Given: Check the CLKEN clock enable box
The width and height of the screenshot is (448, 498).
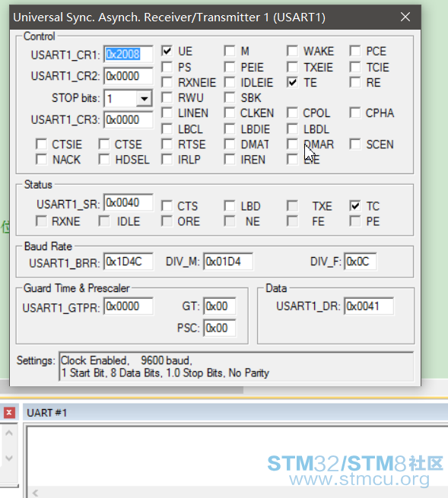Looking at the screenshot, I should pyautogui.click(x=230, y=113).
